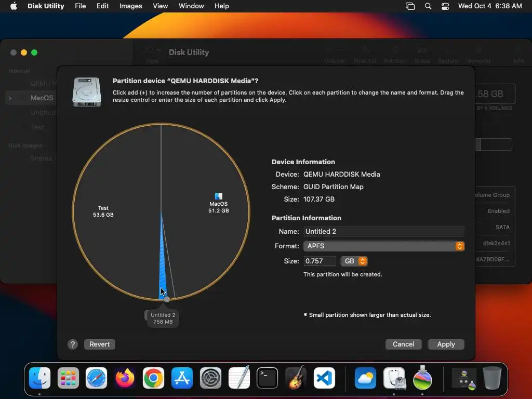Open the GB size unit dropdown
This screenshot has height=399, width=532.
coord(354,261)
